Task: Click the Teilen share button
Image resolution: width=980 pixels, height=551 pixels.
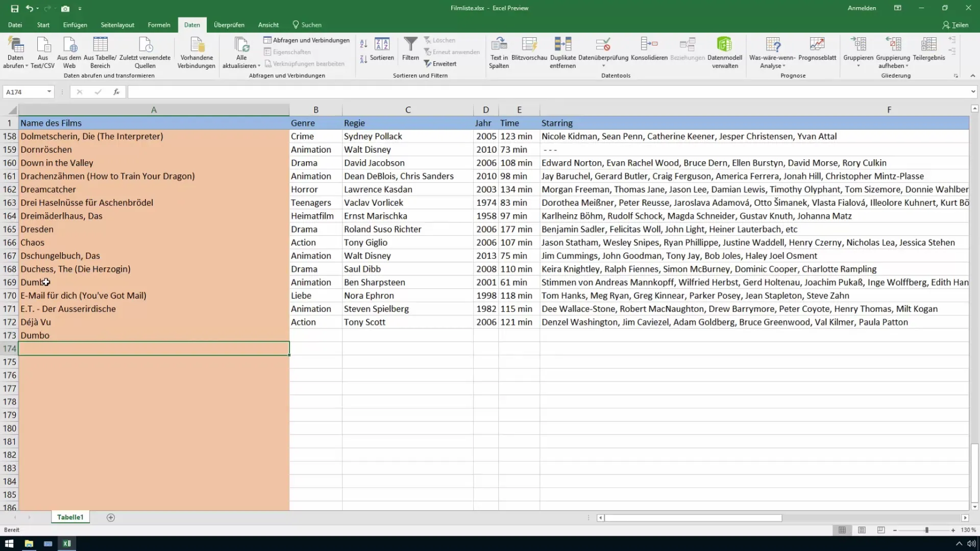Action: (x=955, y=24)
